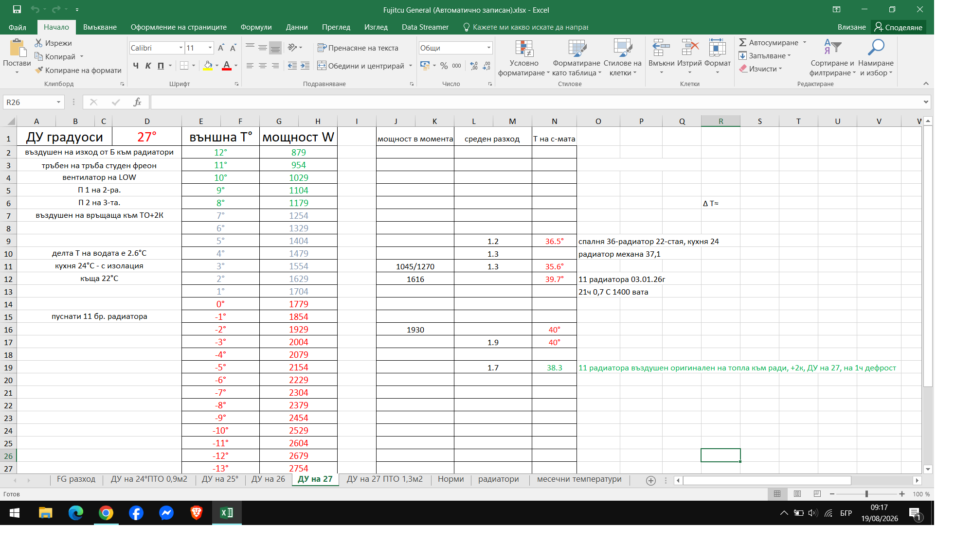Align text to the right

click(275, 66)
